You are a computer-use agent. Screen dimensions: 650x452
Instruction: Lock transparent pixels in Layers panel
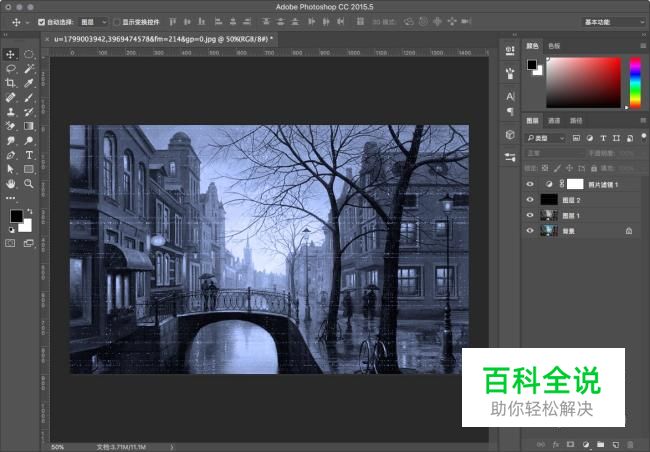click(545, 168)
